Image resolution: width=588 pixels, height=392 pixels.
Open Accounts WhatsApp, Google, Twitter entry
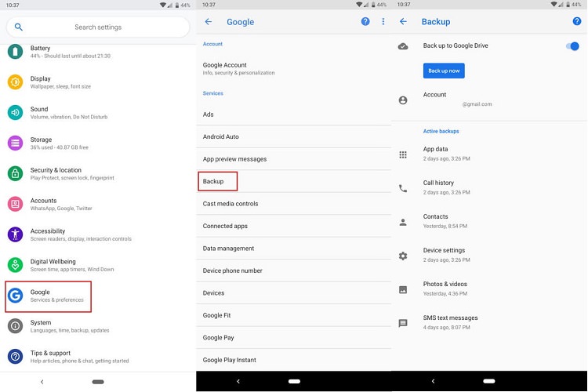click(x=98, y=204)
